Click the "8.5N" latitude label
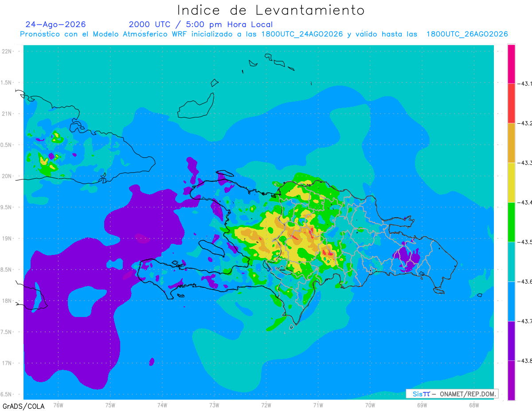Screen dimensions: 532x411 [x=7, y=270]
